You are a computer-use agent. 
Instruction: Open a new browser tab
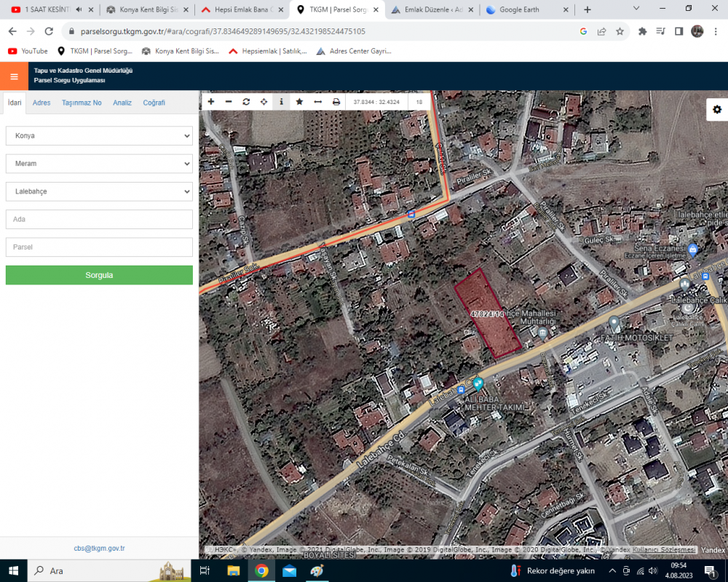click(x=587, y=9)
